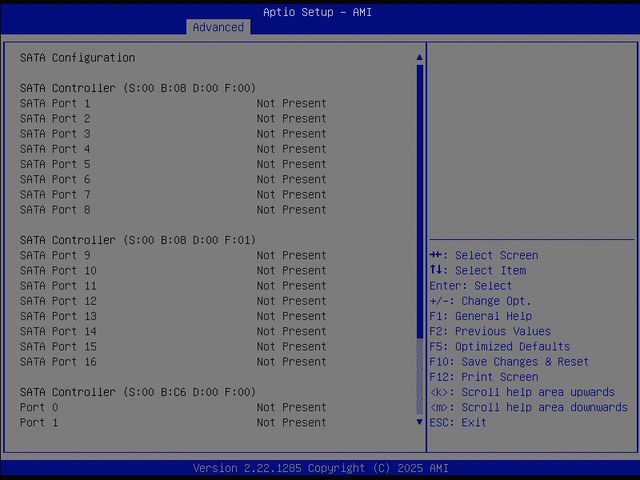Image resolution: width=640 pixels, height=480 pixels.
Task: Select the SATA Port 4 row
Action: coord(173,149)
